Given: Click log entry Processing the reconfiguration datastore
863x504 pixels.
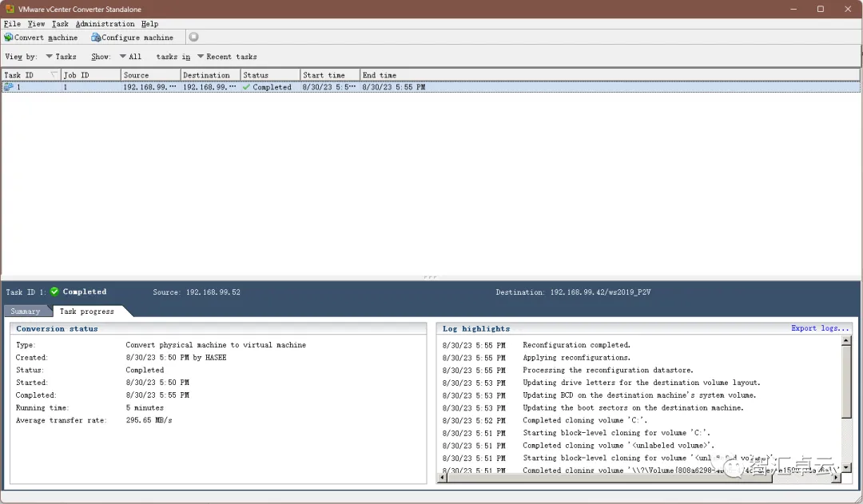Looking at the screenshot, I should 607,371.
